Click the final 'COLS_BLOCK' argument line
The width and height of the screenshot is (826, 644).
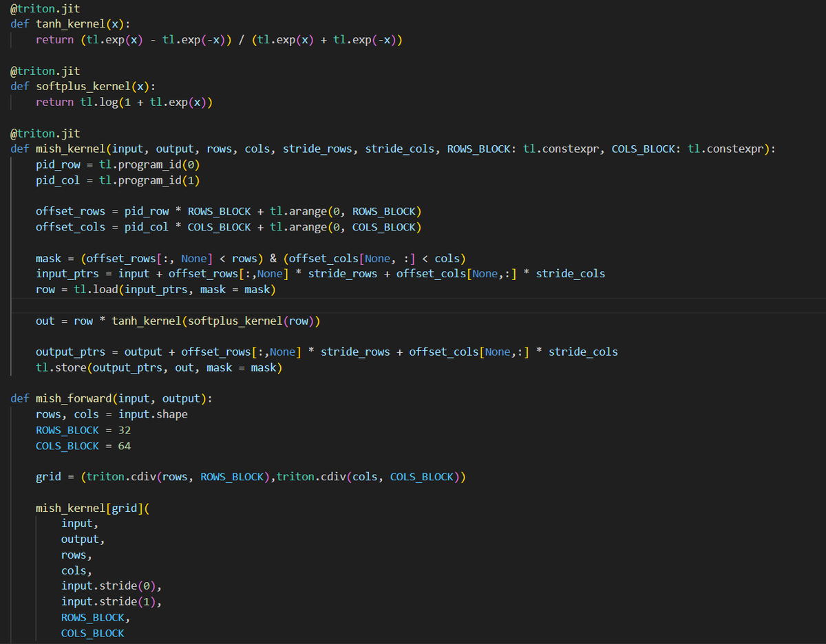click(93, 634)
